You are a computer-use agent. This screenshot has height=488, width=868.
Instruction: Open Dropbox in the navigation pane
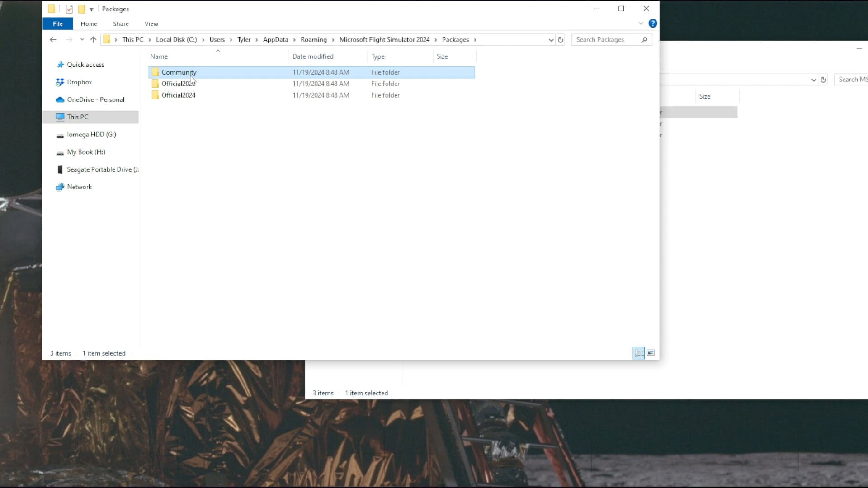[80, 82]
